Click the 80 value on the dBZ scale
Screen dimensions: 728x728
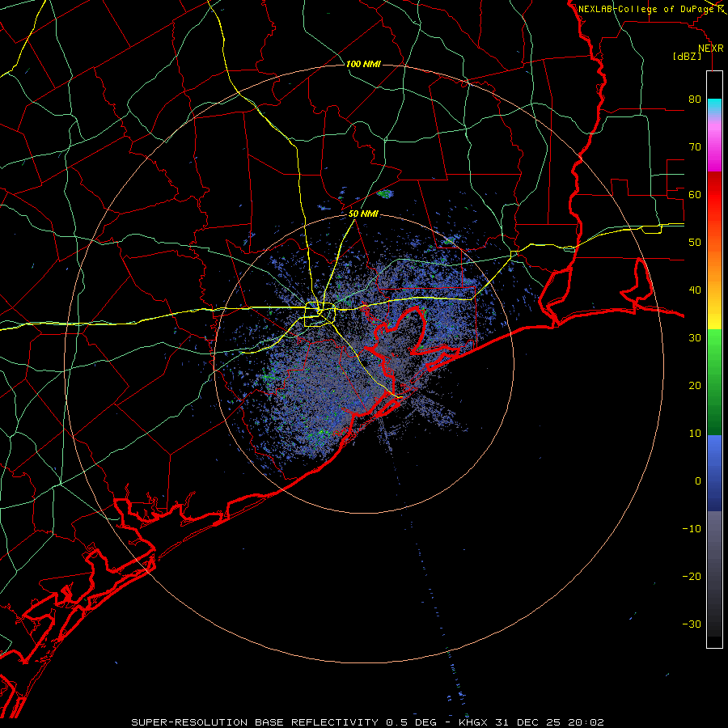(695, 99)
